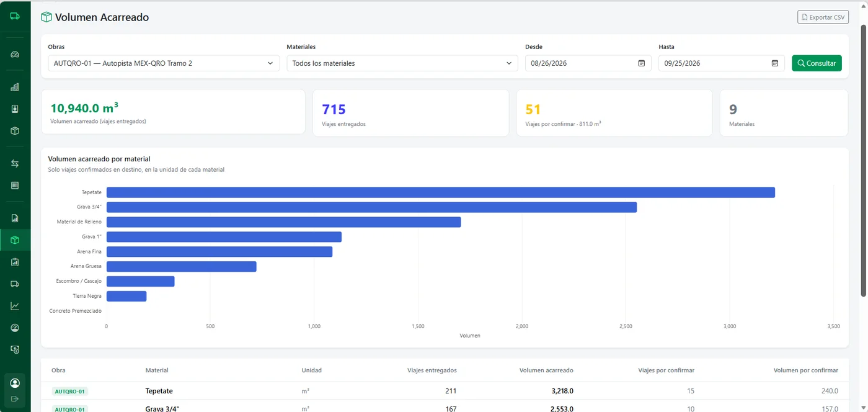Open calendar picker in Hasta date field
The width and height of the screenshot is (868, 412).
(x=775, y=63)
